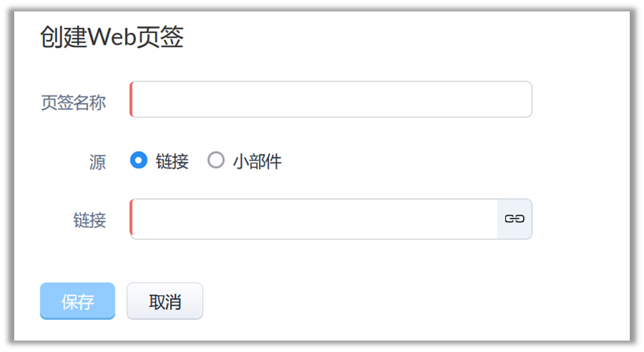Click the 页签名称 field label

coord(73,103)
